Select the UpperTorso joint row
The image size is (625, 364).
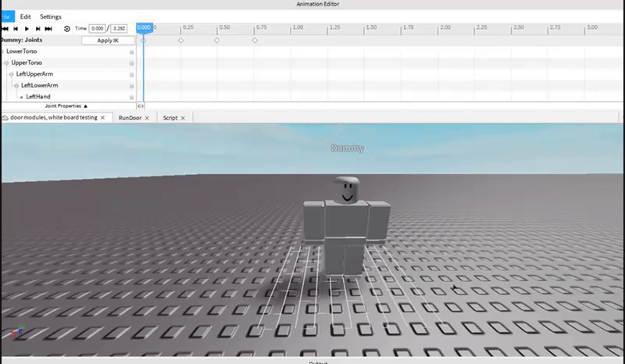tap(68, 62)
